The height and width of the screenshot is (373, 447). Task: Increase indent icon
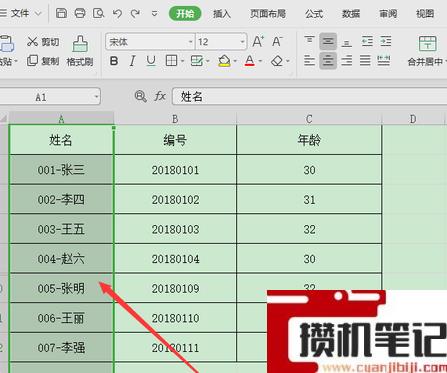[386, 41]
